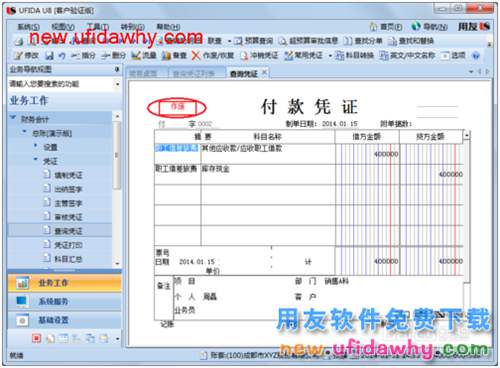The height and width of the screenshot is (368, 500).
Task: Select the 业务工作 panel button
Action: 64,283
